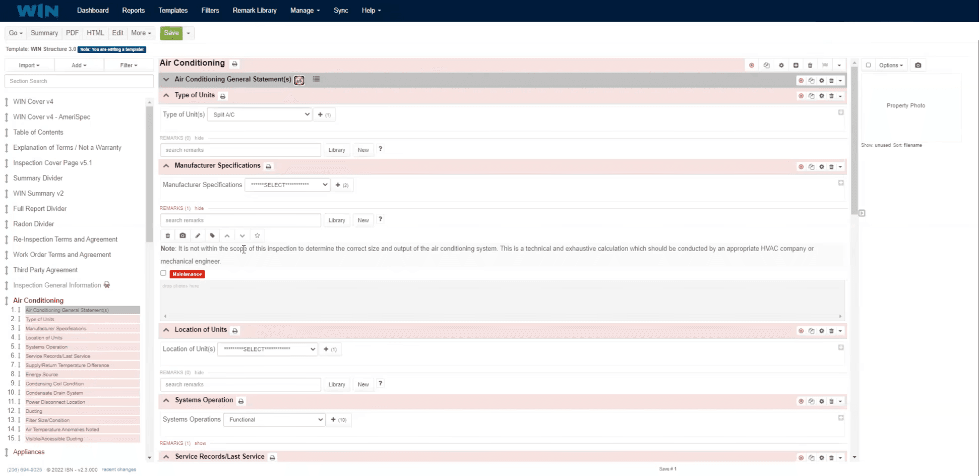The height and width of the screenshot is (476, 980).
Task: Attach a photo to the Note remark via camera icon
Action: pyautogui.click(x=182, y=235)
